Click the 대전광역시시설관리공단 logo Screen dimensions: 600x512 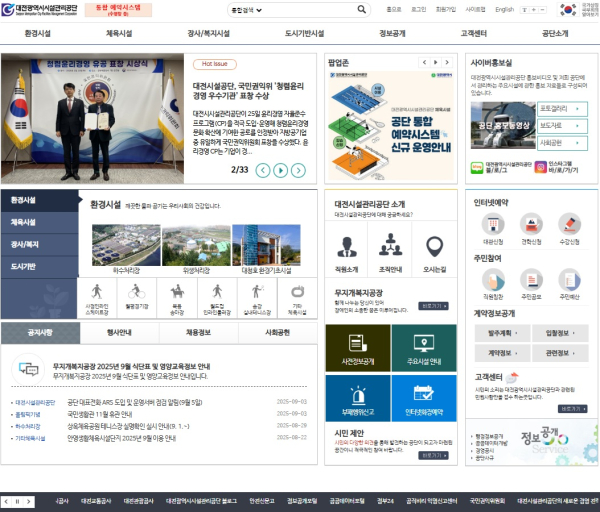pyautogui.click(x=40, y=10)
